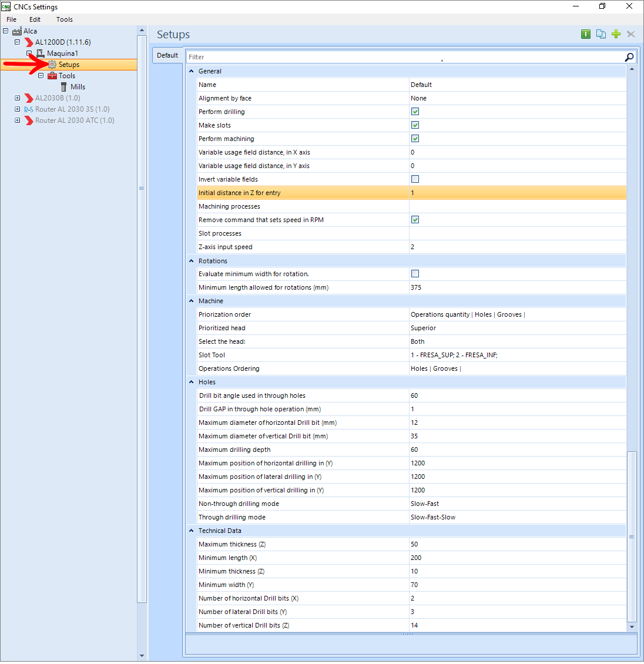Click Z-axis input speed value
The width and height of the screenshot is (644, 664).
click(x=412, y=247)
